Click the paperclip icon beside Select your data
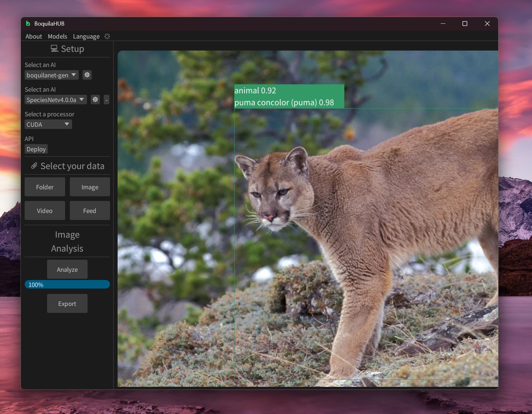 pyautogui.click(x=34, y=166)
